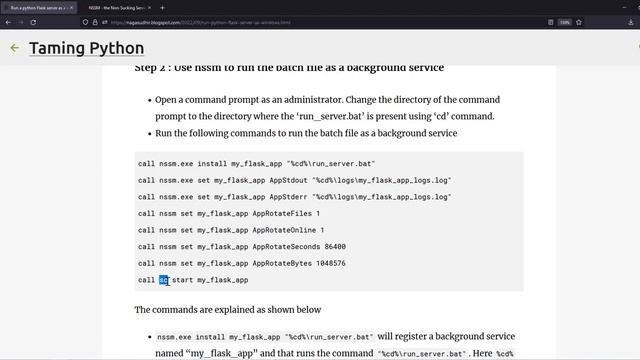Click the 'AppRotateFiles 1' command line
The width and height of the screenshot is (640, 360).
pos(229,213)
